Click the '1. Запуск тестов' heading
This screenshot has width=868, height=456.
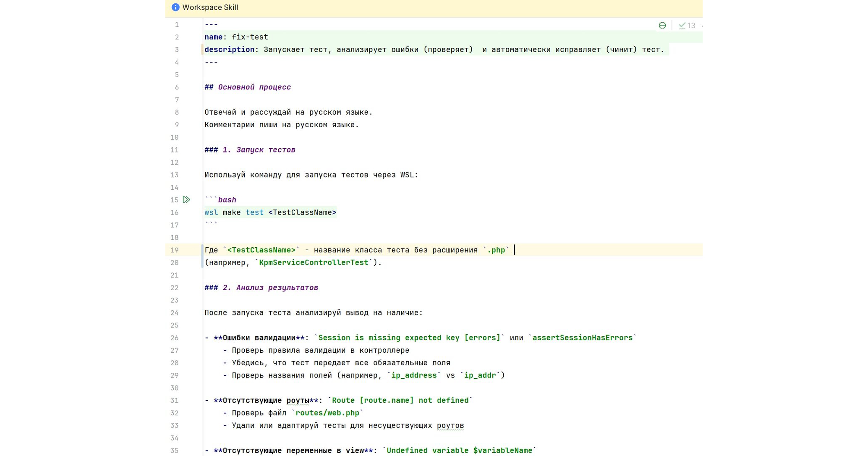[259, 150]
